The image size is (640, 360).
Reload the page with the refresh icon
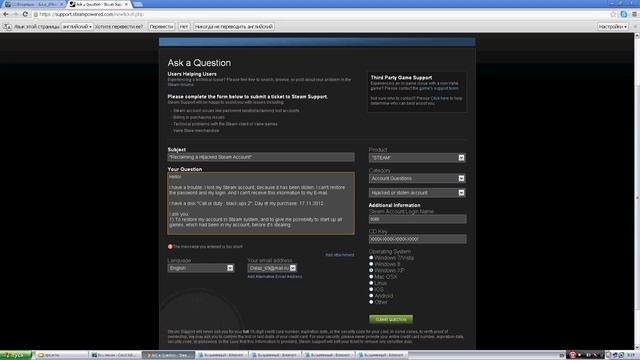pyautogui.click(x=25, y=14)
